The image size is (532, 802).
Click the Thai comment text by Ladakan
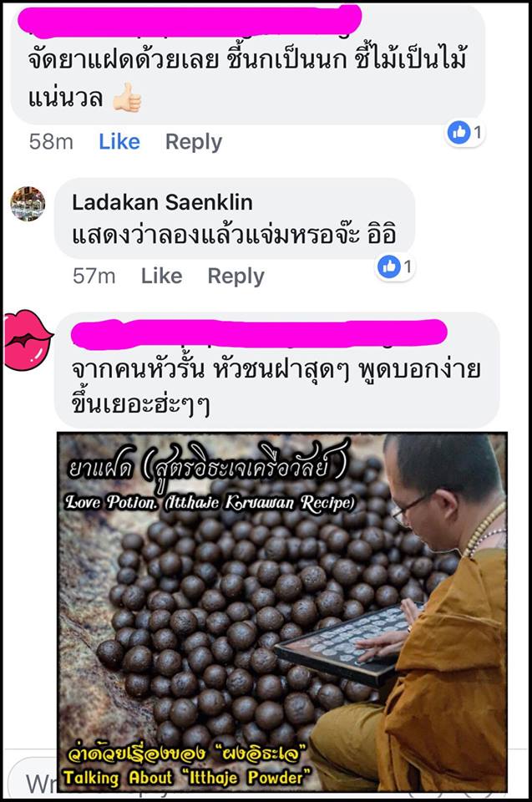(235, 235)
